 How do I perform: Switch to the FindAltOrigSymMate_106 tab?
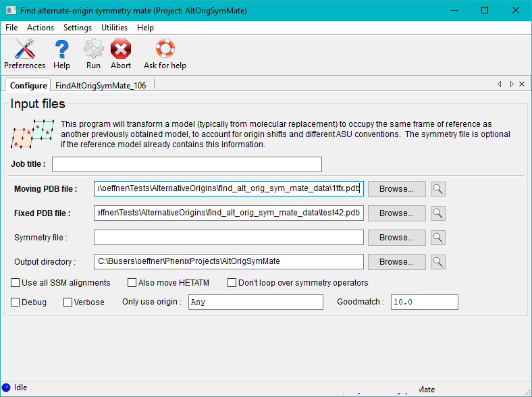point(101,85)
